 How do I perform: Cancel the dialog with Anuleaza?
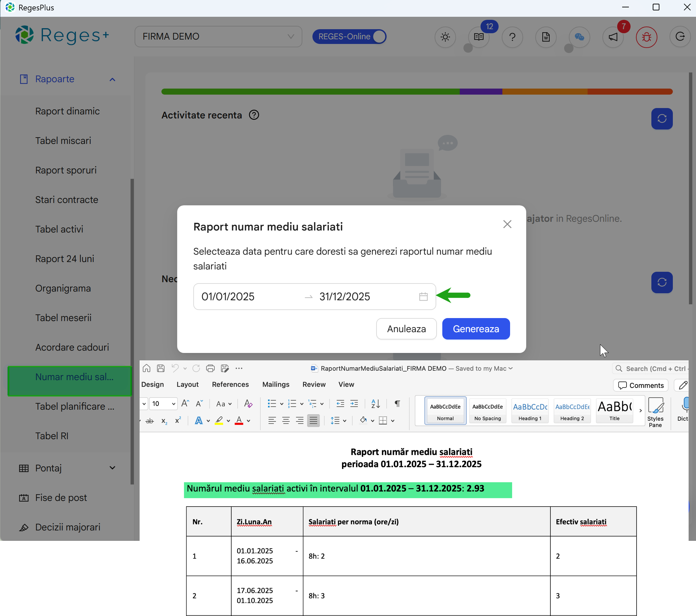pyautogui.click(x=406, y=328)
